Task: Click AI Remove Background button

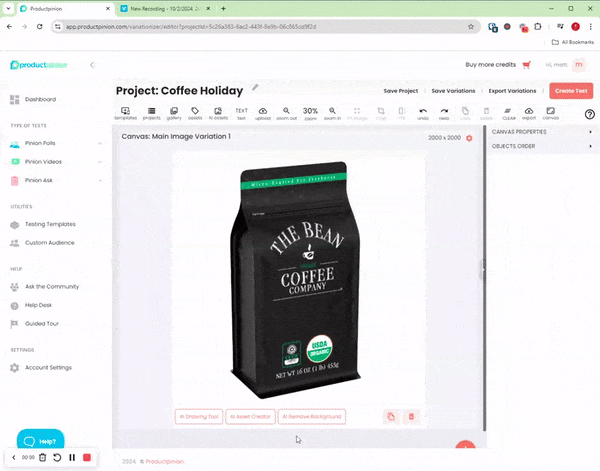Action: pos(312,416)
